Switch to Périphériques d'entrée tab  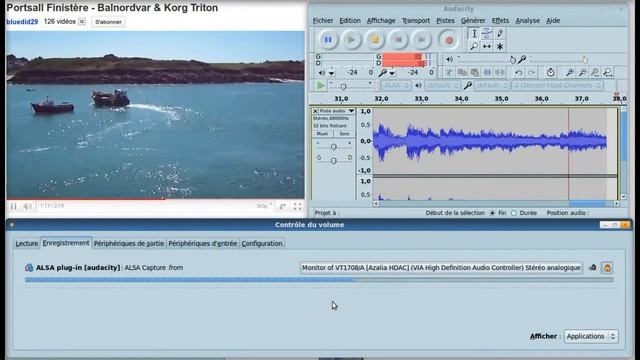[x=202, y=243]
